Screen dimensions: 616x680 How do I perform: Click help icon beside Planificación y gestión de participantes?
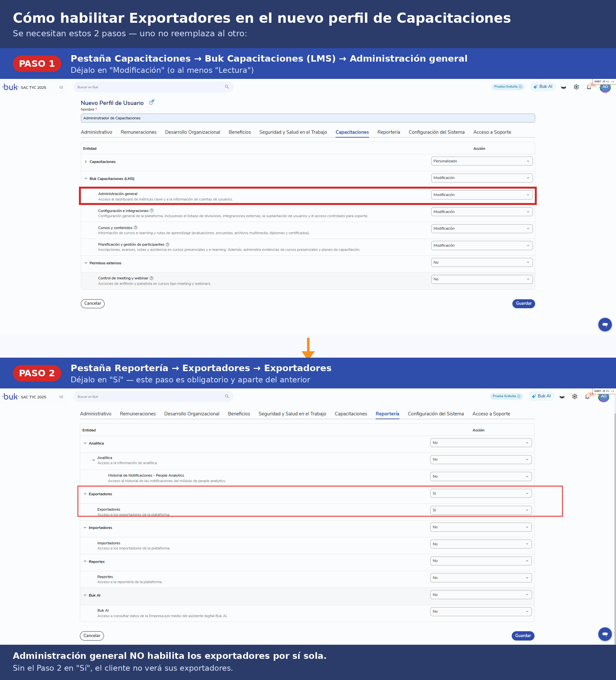click(x=167, y=244)
